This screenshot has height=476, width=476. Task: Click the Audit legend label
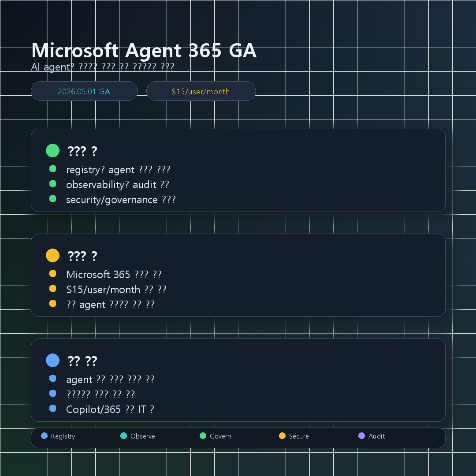(x=376, y=436)
